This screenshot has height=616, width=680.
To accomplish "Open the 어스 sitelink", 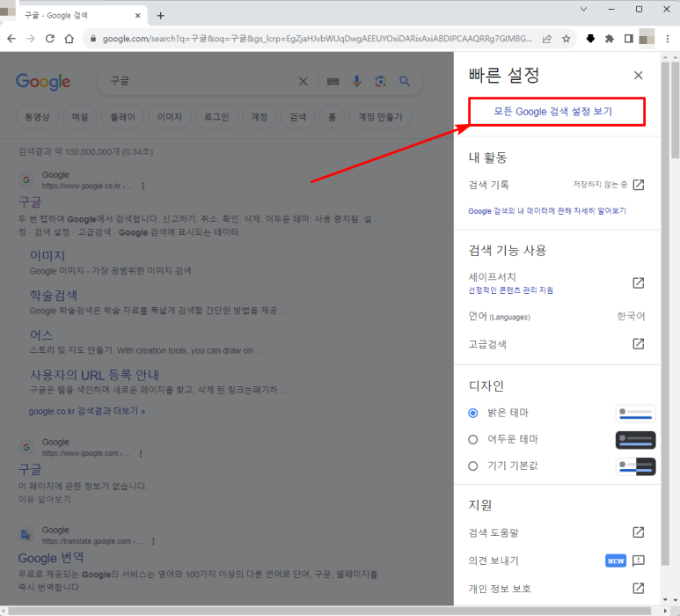I will (x=41, y=335).
